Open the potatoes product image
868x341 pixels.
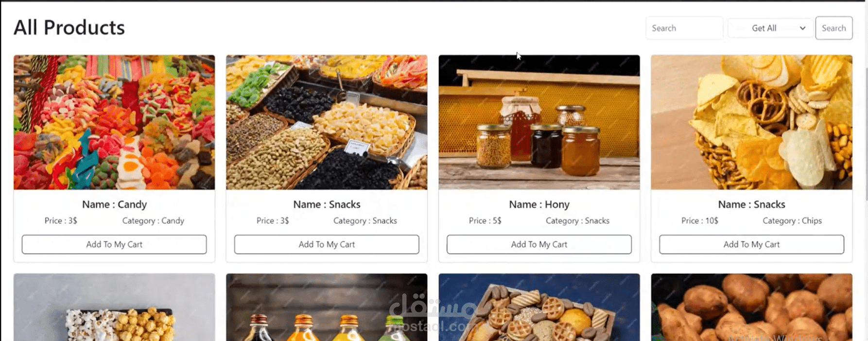tap(751, 307)
